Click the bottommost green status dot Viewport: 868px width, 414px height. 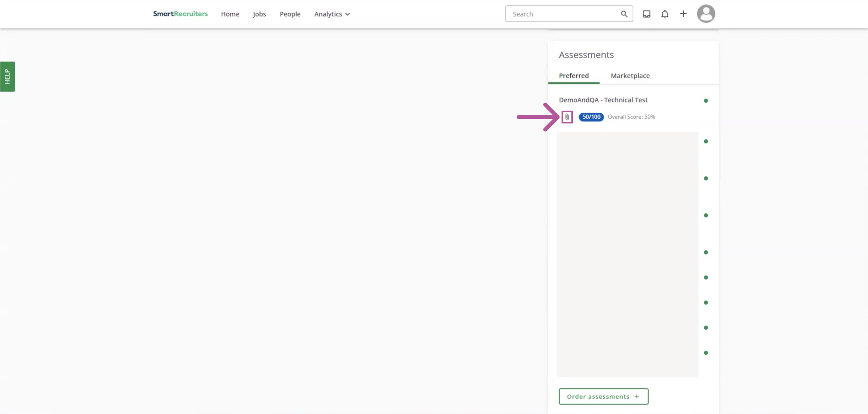(705, 353)
